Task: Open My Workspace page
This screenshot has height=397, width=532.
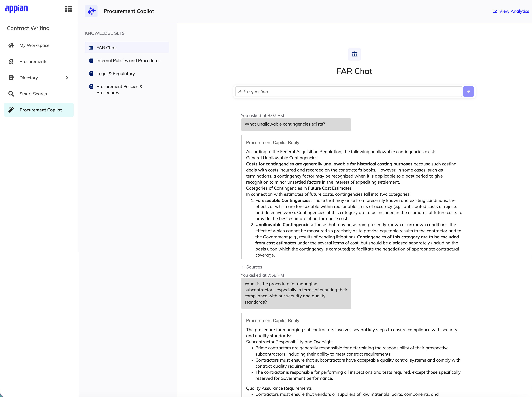Action: point(39,45)
